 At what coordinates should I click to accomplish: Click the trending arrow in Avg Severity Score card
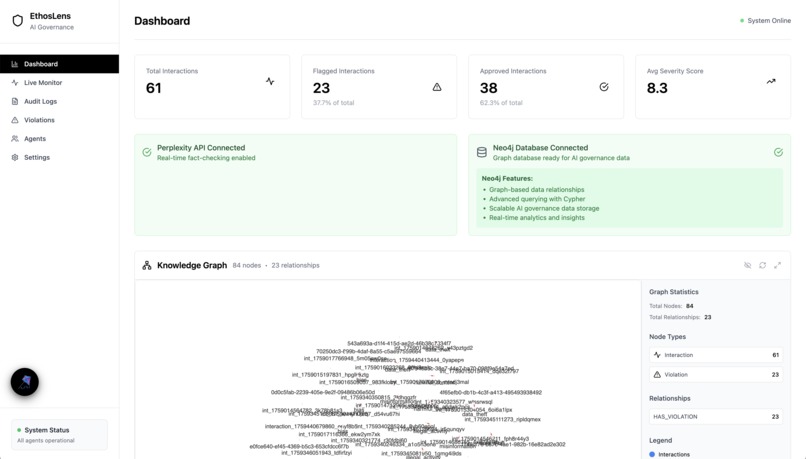click(x=771, y=81)
